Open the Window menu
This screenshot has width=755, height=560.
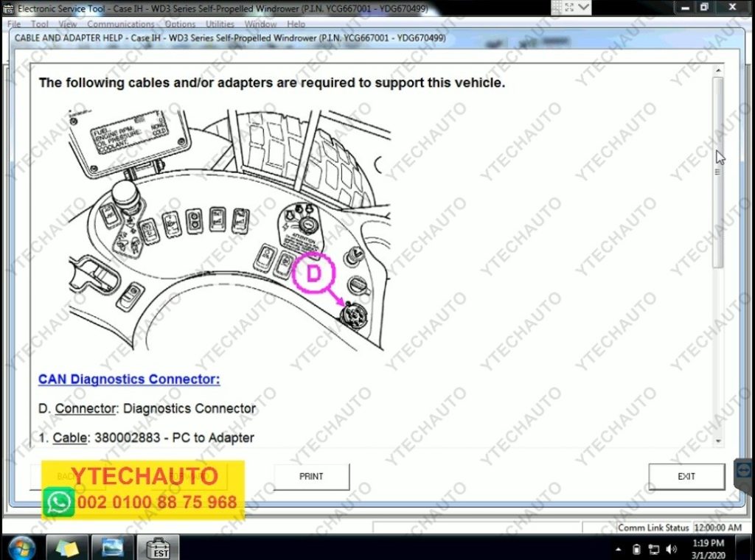[x=260, y=24]
